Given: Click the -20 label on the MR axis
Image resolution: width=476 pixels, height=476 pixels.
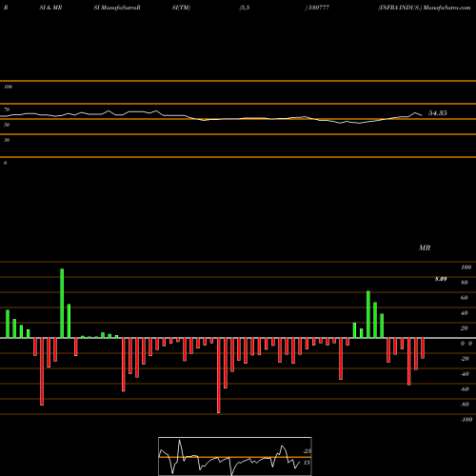Looking at the screenshot, I should [465, 359].
